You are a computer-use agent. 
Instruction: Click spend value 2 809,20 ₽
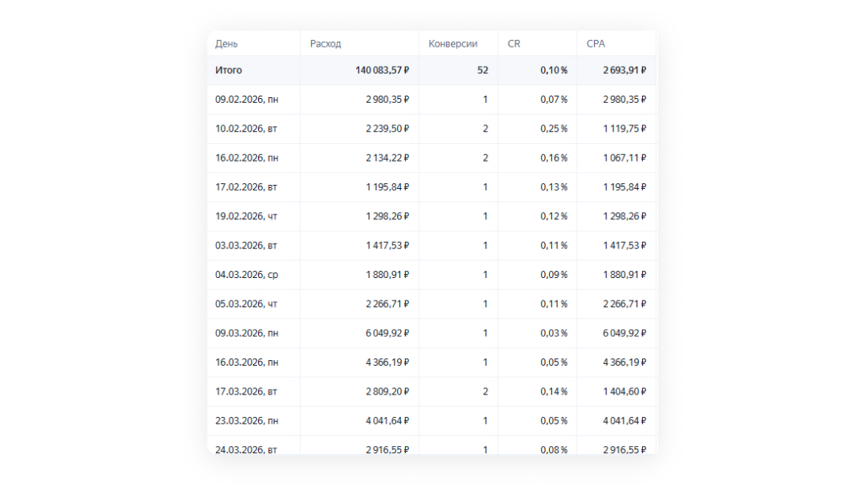coord(387,392)
